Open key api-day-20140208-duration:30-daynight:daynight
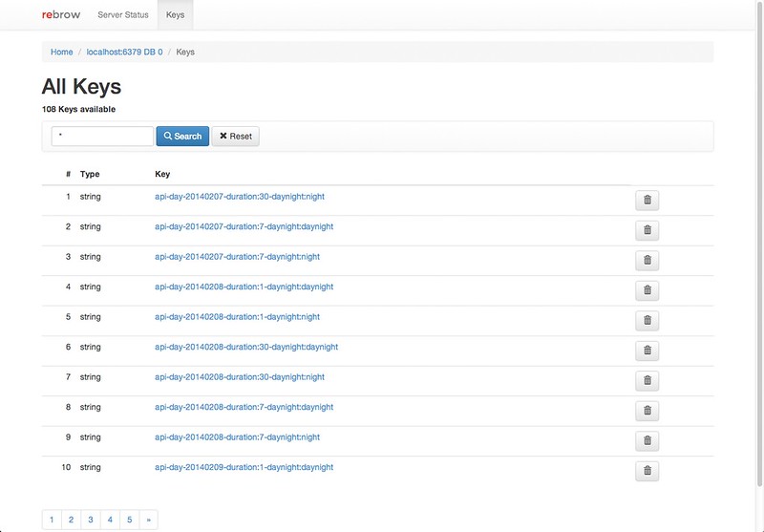The height and width of the screenshot is (532, 764). (x=246, y=347)
